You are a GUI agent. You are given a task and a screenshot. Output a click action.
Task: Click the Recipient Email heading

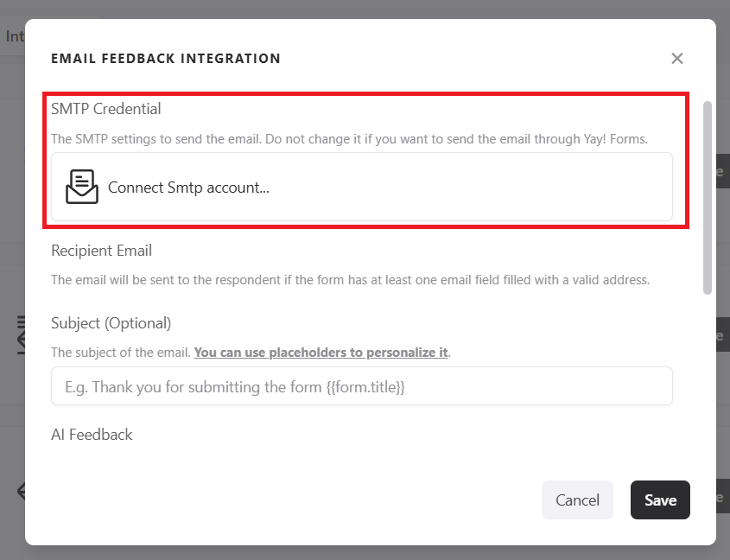[x=101, y=251]
